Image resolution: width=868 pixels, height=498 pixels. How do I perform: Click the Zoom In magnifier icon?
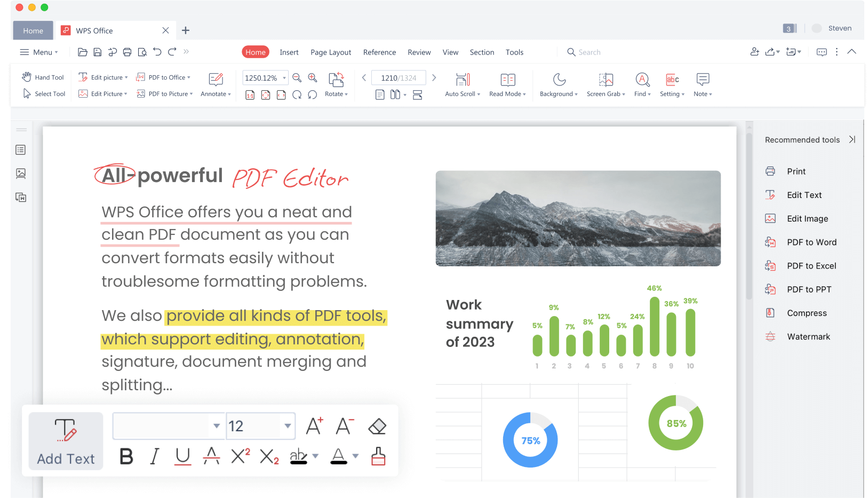click(312, 77)
